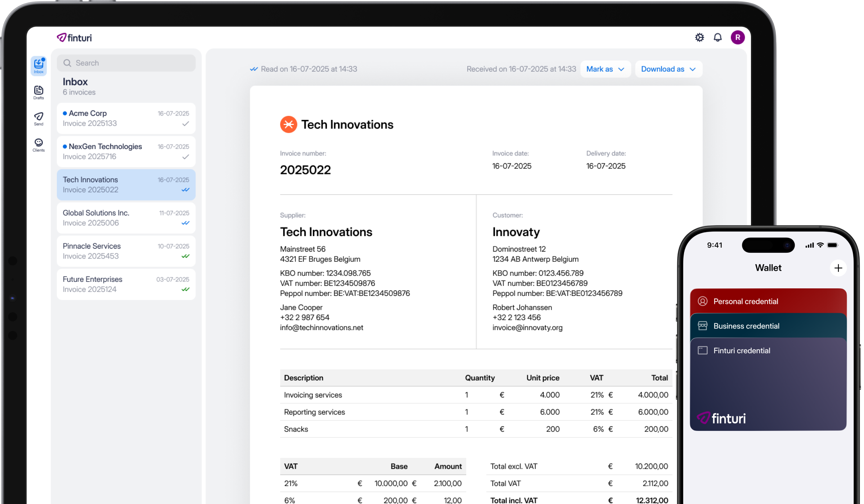Image resolution: width=864 pixels, height=504 pixels.
Task: Click the notifications bell icon
Action: point(717,37)
